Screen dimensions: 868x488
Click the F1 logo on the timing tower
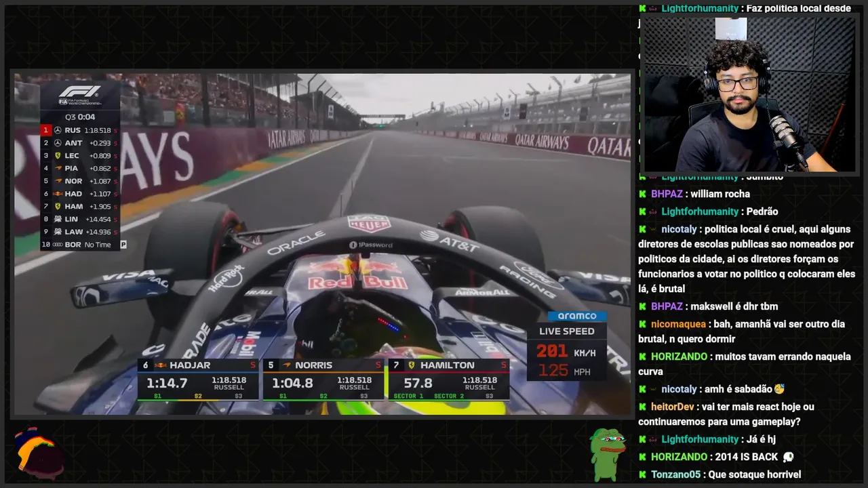80,91
